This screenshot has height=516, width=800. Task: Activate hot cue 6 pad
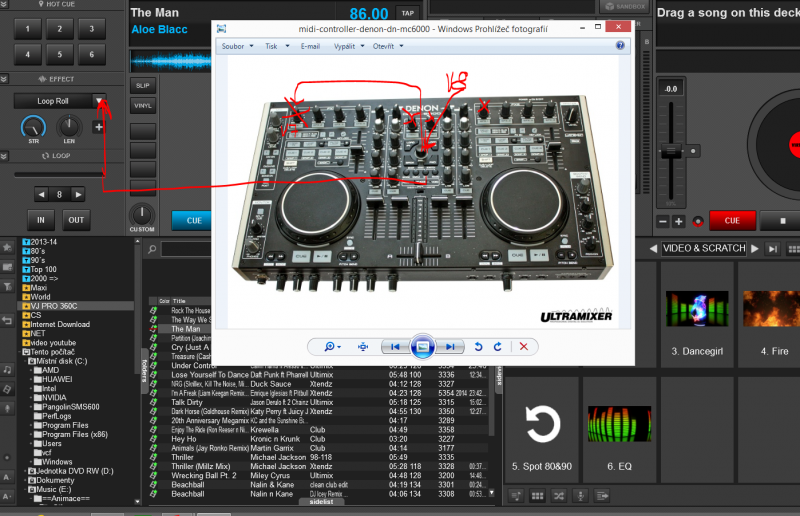pyautogui.click(x=92, y=54)
